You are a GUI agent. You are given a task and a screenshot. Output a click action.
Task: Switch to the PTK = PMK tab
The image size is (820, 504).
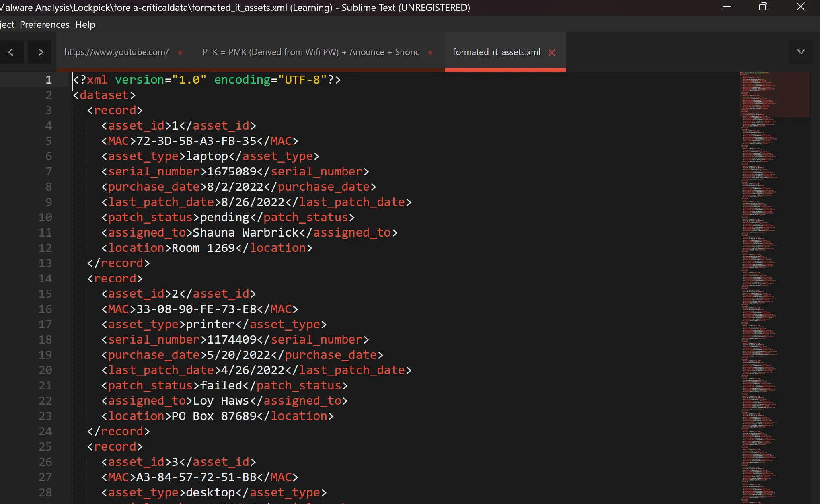[x=310, y=52]
